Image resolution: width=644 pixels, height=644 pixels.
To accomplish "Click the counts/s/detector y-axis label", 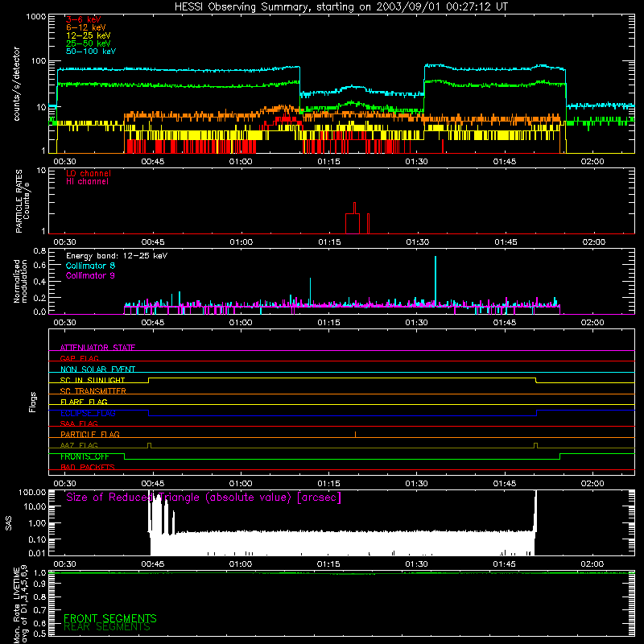I will pos(17,84).
